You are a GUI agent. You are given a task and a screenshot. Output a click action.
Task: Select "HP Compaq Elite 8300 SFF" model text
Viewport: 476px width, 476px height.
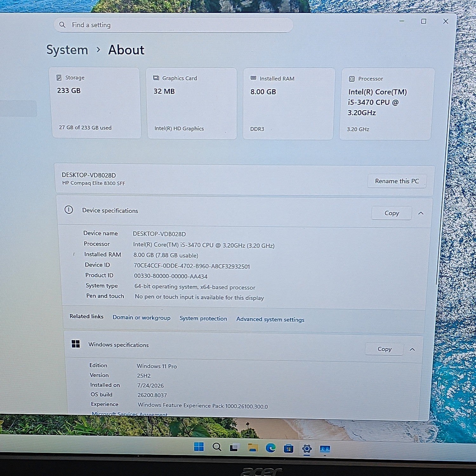pyautogui.click(x=94, y=183)
